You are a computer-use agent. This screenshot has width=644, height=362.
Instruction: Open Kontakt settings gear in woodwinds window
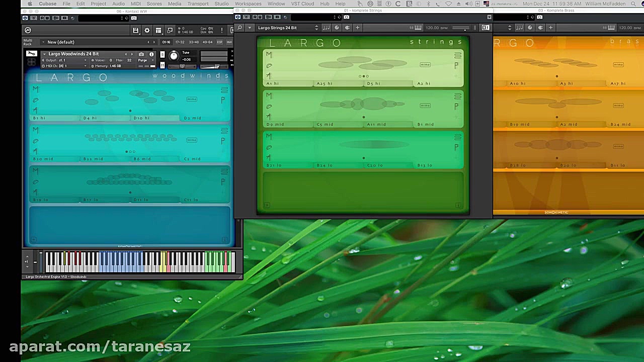pyautogui.click(x=147, y=31)
